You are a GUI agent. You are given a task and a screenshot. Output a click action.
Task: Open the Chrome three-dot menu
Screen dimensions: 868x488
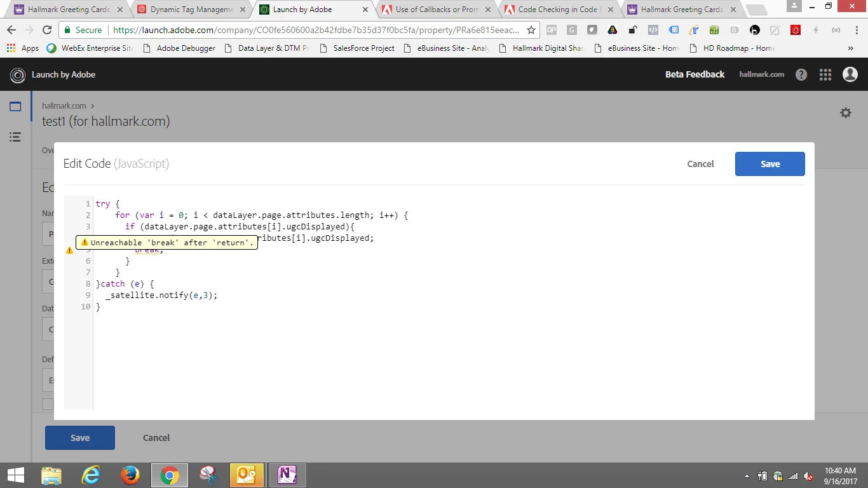(x=855, y=30)
